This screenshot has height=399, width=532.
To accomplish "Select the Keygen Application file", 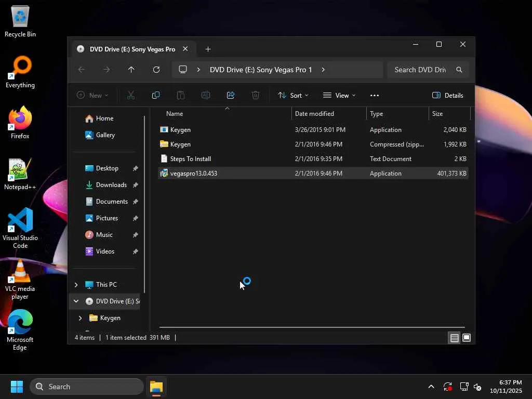I will point(313,130).
